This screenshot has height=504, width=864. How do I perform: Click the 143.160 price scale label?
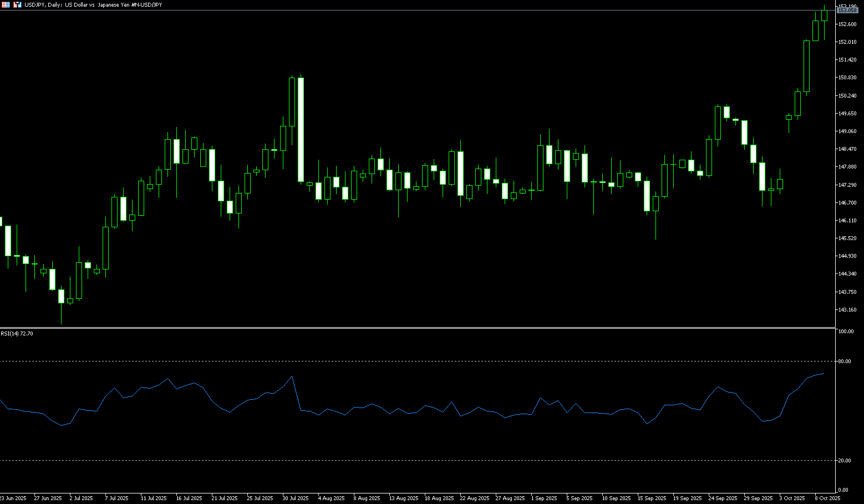(847, 310)
